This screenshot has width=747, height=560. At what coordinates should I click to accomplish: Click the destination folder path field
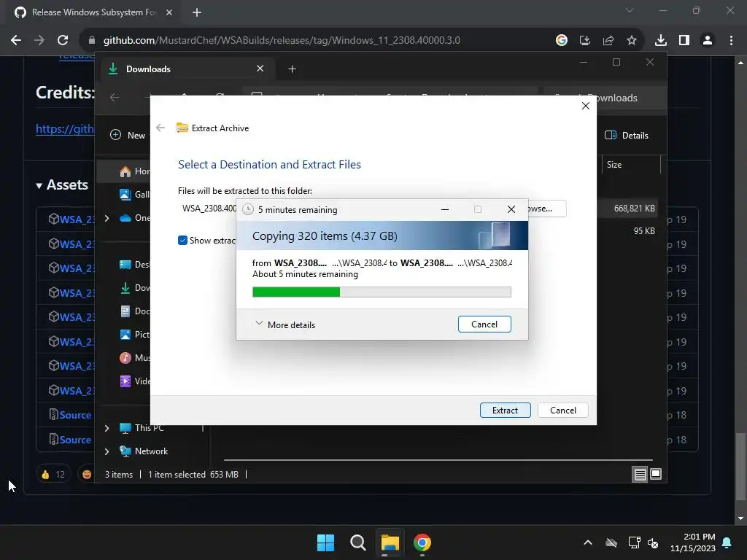pyautogui.click(x=207, y=209)
